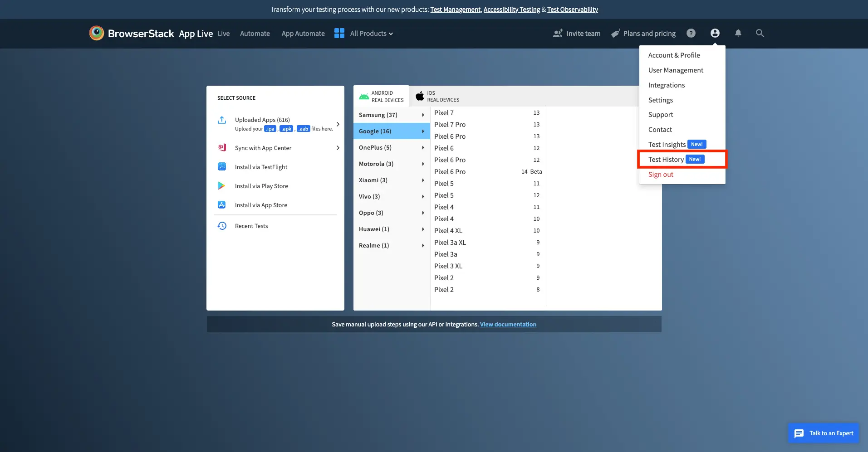This screenshot has width=868, height=452.
Task: Switch to iOS Real Devices tab
Action: (437, 96)
